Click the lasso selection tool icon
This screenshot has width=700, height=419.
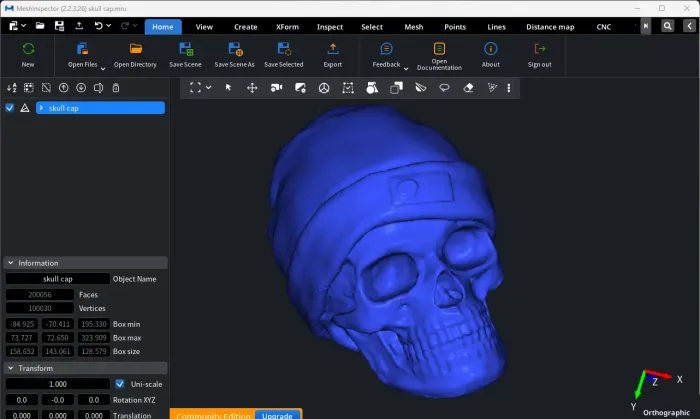click(444, 88)
